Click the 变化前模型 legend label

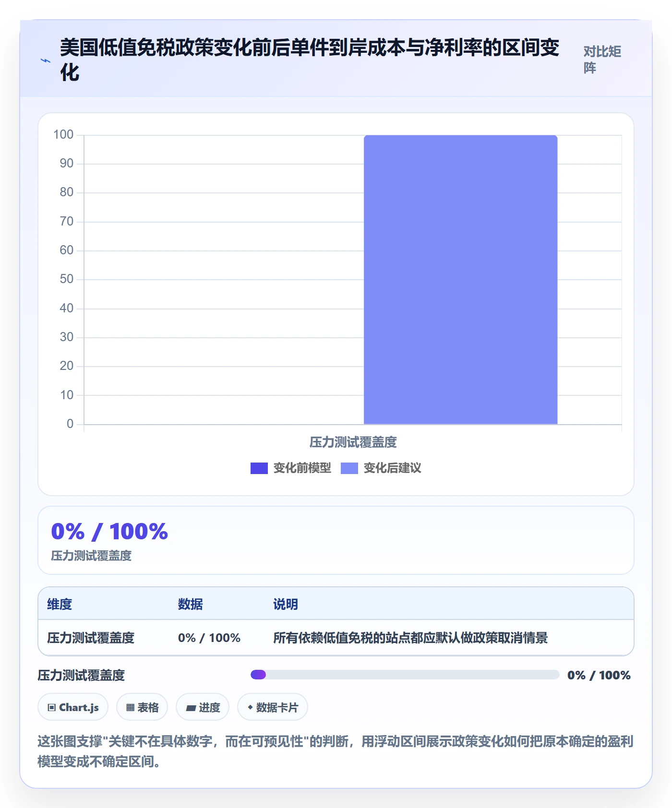pos(302,468)
